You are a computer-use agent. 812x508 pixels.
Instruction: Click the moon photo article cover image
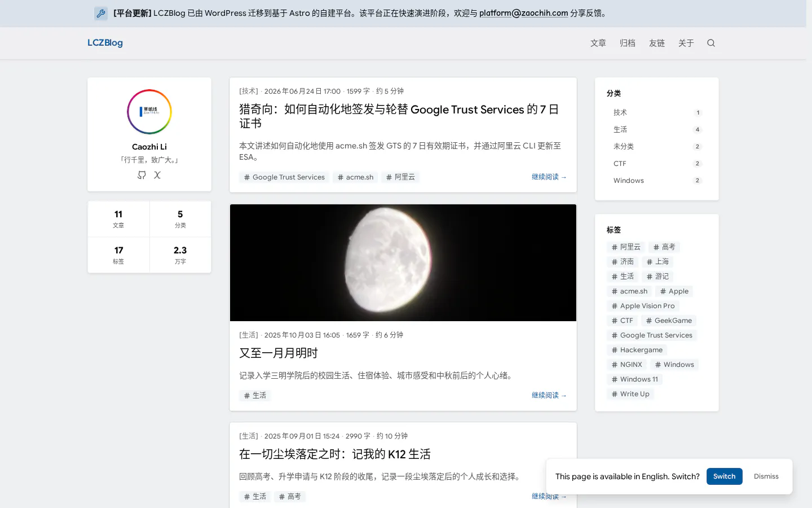click(403, 263)
